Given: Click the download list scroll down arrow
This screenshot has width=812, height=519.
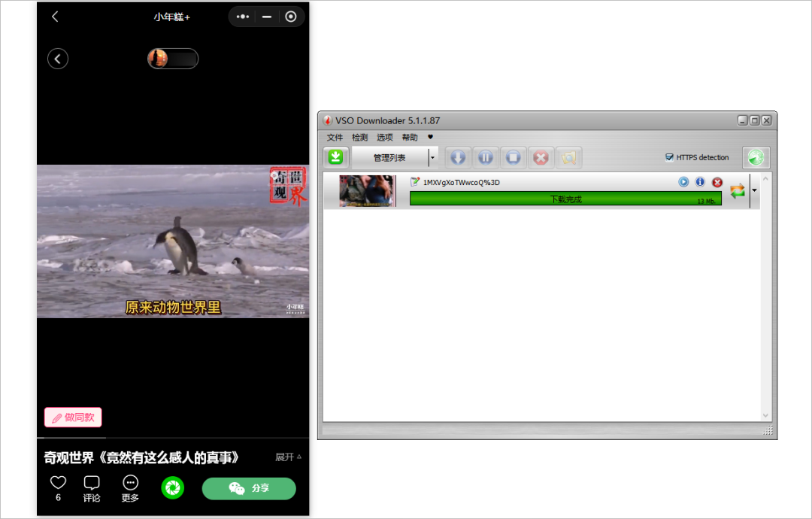Looking at the screenshot, I should (765, 415).
